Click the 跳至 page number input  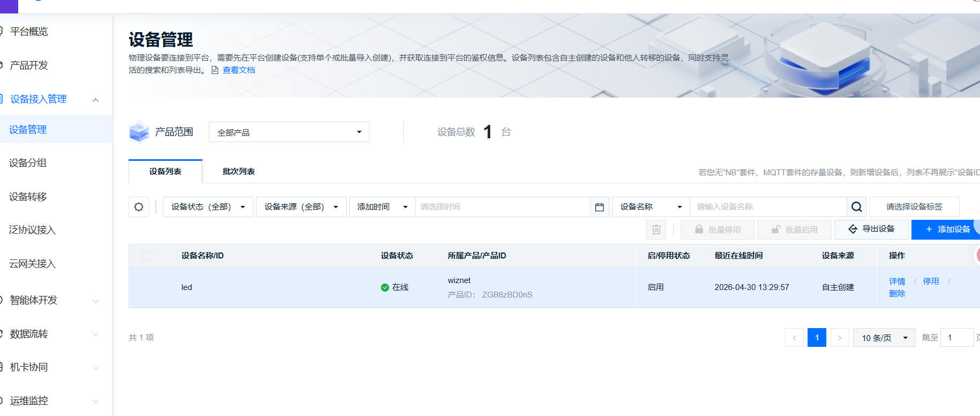[957, 338]
